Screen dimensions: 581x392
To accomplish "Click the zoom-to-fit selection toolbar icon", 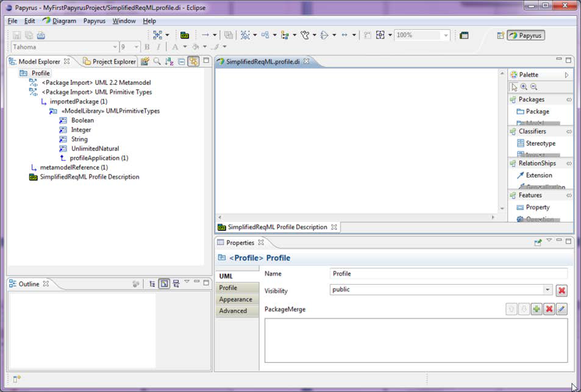I will point(380,35).
